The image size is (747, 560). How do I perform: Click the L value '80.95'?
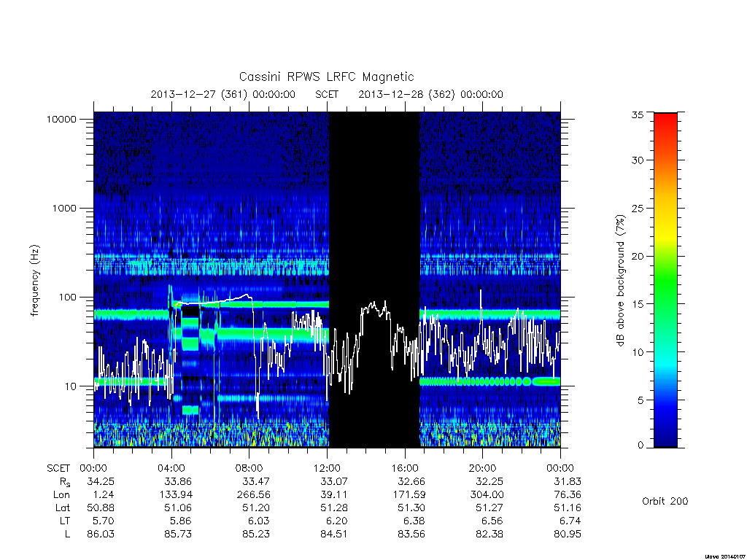click(568, 534)
